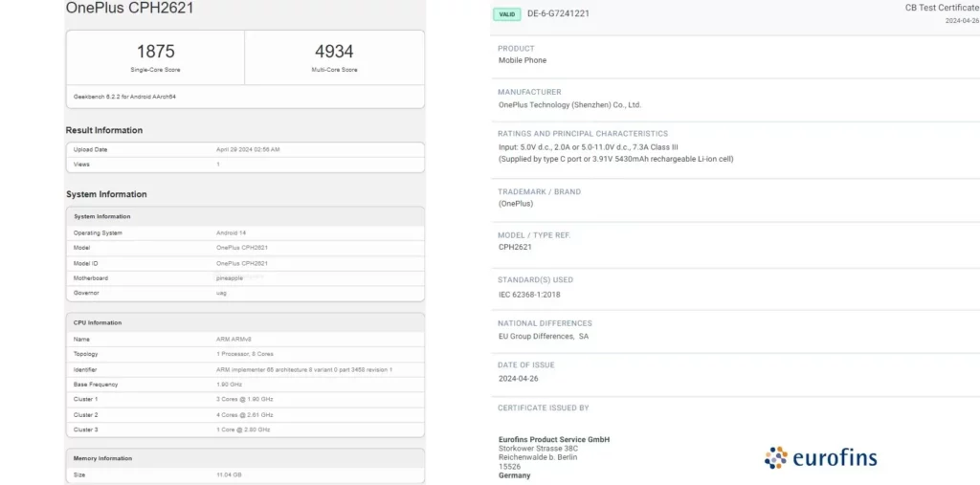
Task: Click the Eurofins Product Service GmbH name
Action: (554, 439)
